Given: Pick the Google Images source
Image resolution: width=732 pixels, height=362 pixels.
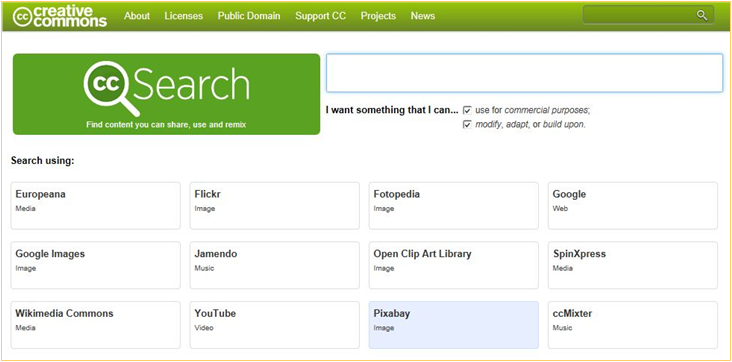Looking at the screenshot, I should click(x=96, y=265).
